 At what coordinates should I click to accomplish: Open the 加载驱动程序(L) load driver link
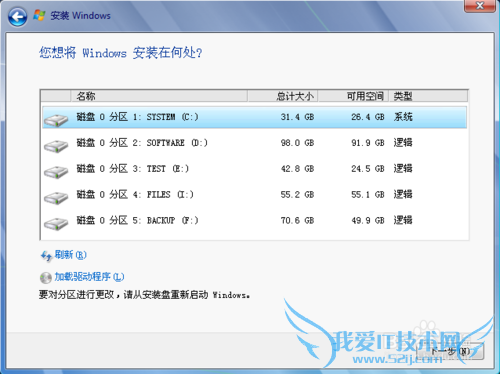(x=89, y=277)
